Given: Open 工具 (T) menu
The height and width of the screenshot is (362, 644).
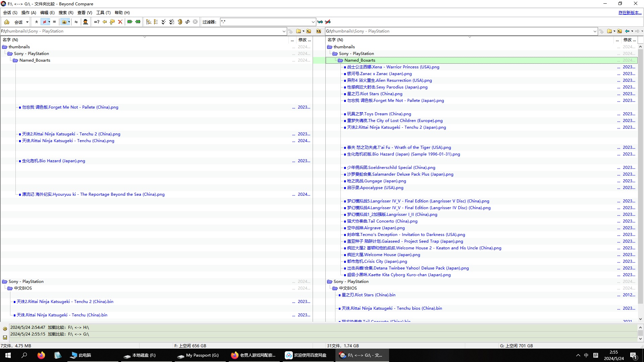Looking at the screenshot, I should click(x=103, y=12).
